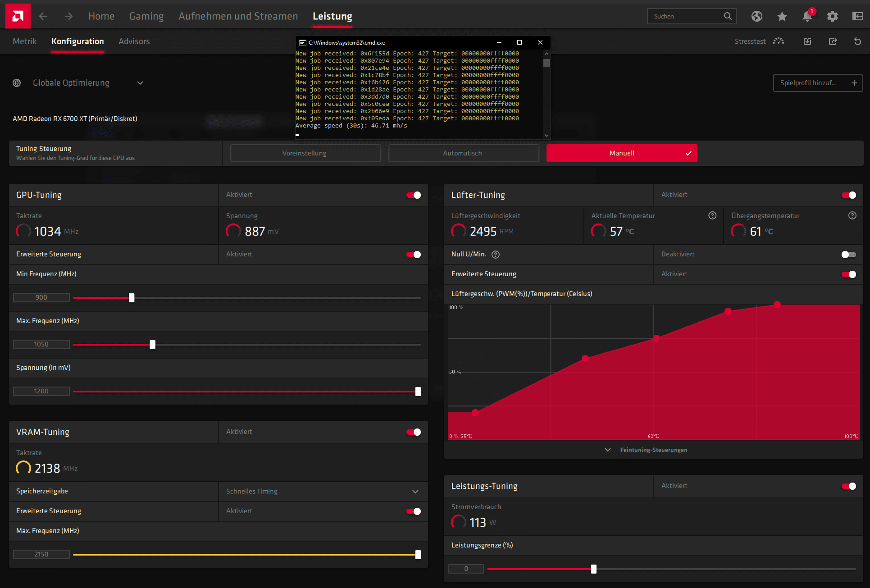The image size is (870, 588).
Task: Click the export profile icon
Action: [833, 41]
